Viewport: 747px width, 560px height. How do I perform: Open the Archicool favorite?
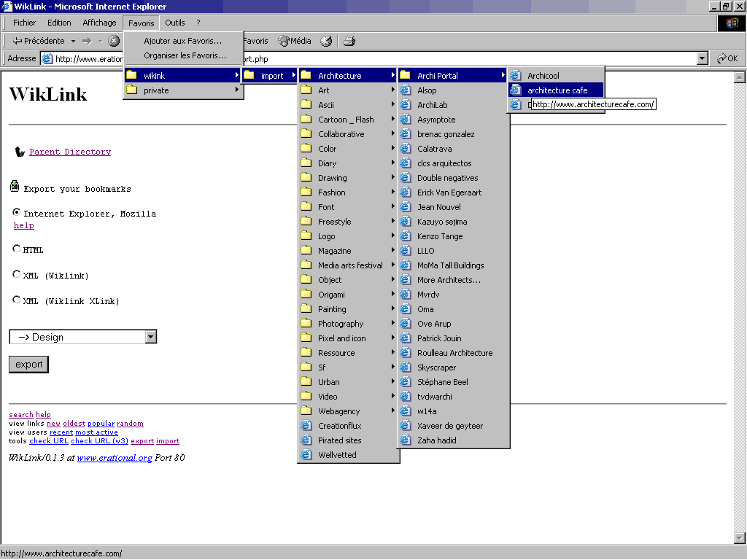pos(557,76)
